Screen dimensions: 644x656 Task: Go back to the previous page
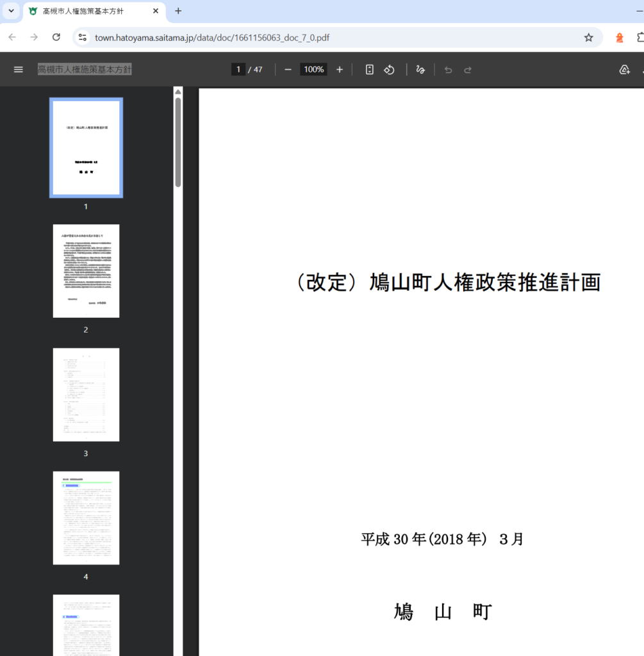click(12, 37)
